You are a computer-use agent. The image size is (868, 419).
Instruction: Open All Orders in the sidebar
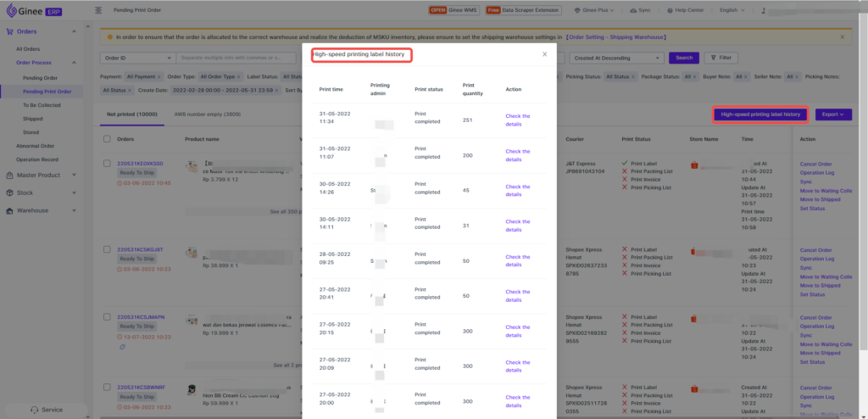tap(28, 49)
